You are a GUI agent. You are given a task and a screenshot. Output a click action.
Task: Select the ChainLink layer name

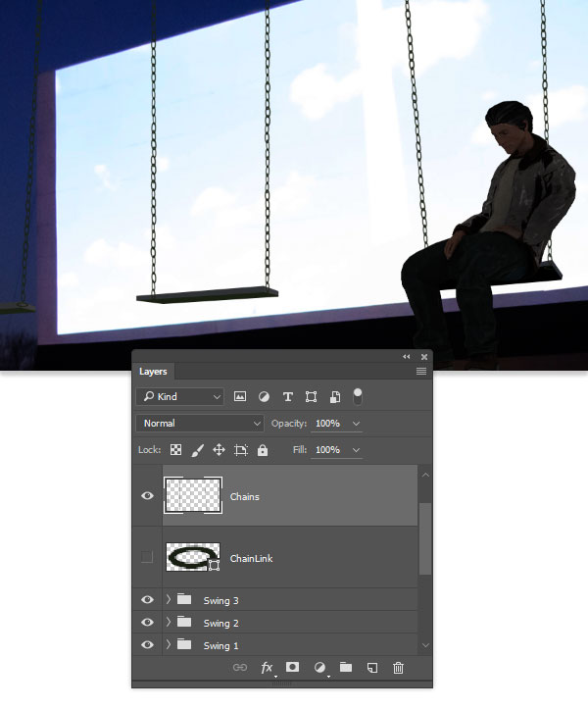coord(251,558)
